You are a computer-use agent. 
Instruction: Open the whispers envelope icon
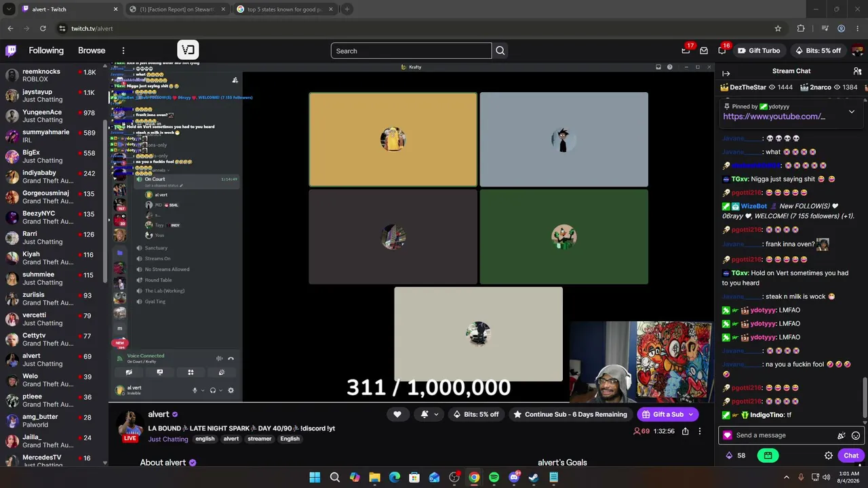click(704, 51)
